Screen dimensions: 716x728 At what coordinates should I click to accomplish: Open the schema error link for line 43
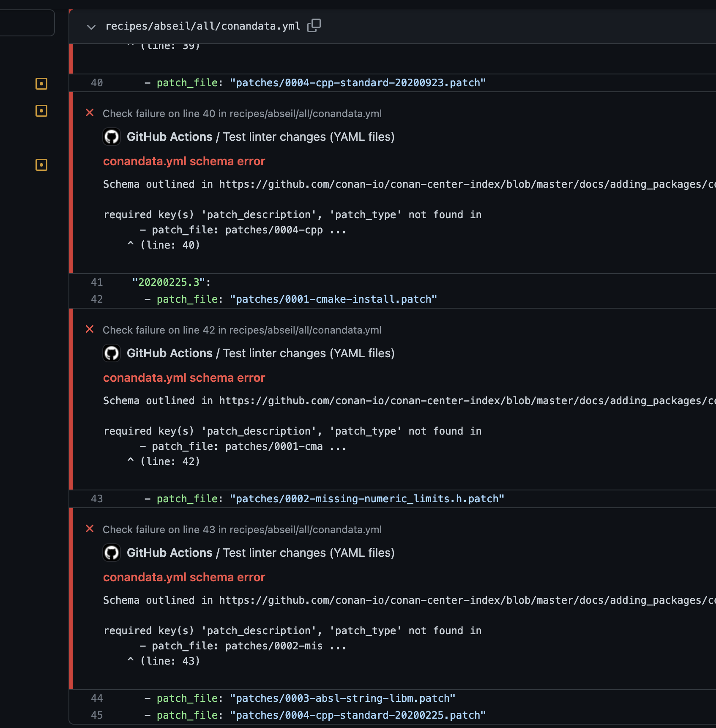pyautogui.click(x=184, y=577)
